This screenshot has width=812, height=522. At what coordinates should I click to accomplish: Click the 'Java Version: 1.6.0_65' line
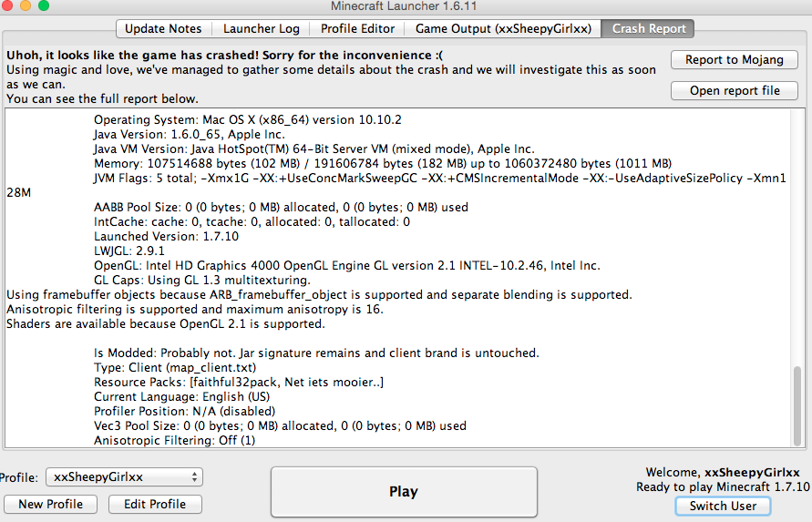(190, 134)
